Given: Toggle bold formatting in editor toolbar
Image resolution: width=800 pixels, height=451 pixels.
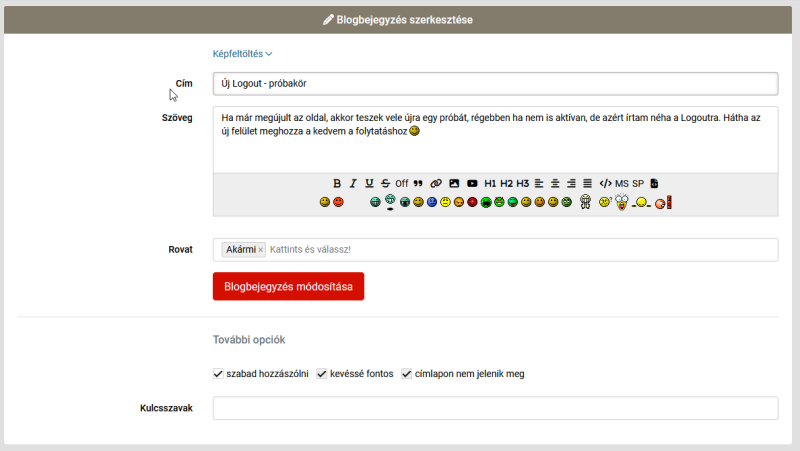Looking at the screenshot, I should pyautogui.click(x=337, y=183).
